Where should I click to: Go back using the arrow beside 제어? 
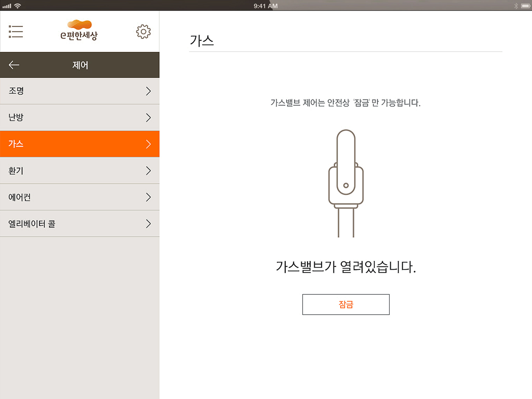point(14,65)
